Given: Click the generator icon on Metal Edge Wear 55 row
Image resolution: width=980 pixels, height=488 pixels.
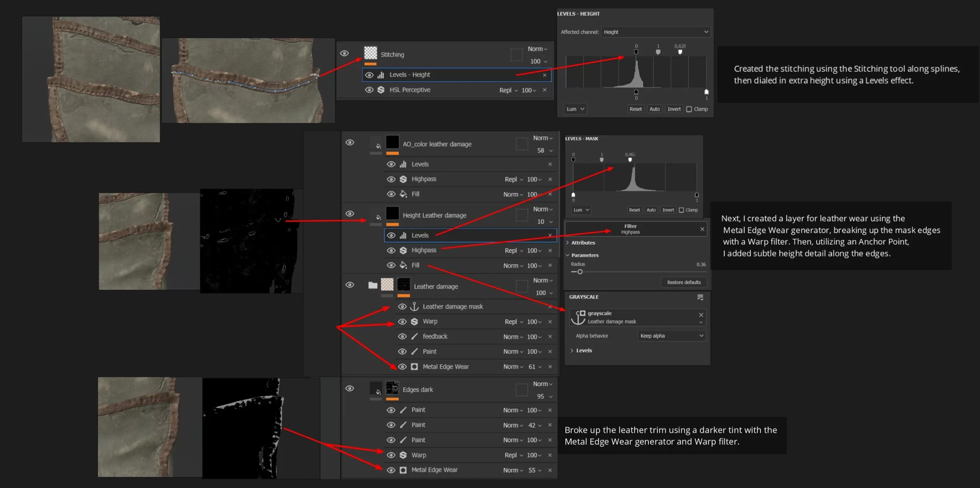Looking at the screenshot, I should coord(403,470).
